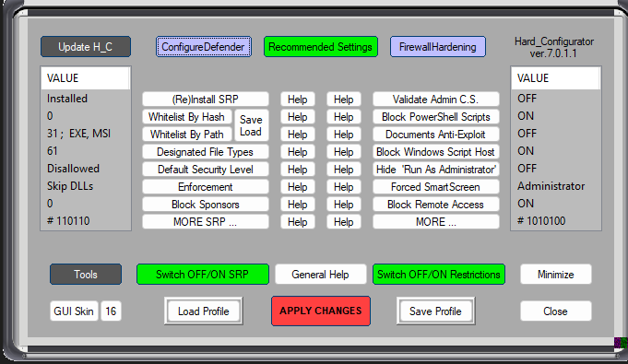The width and height of the screenshot is (628, 364).
Task: Apply Recommended Settings
Action: pyautogui.click(x=320, y=47)
